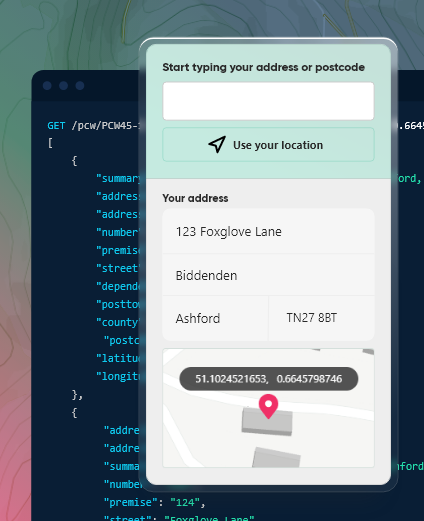Click the Start typing your address label
Viewport: 424px width, 521px height.
(263, 67)
